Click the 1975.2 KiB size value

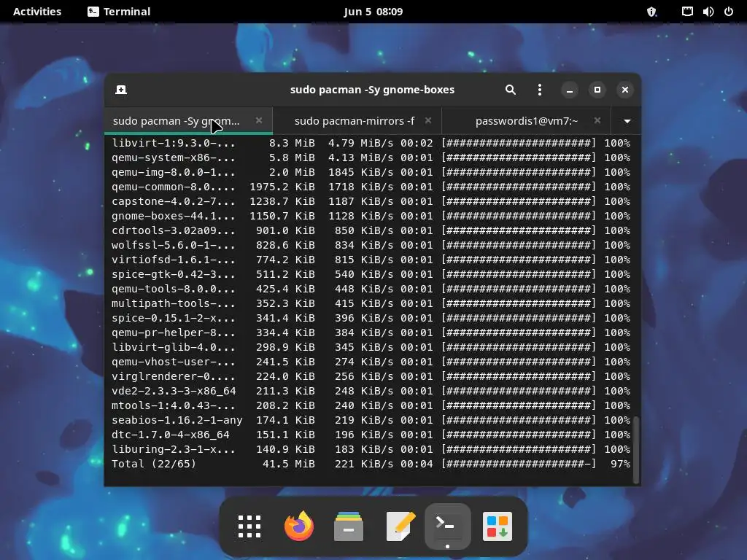coord(282,187)
